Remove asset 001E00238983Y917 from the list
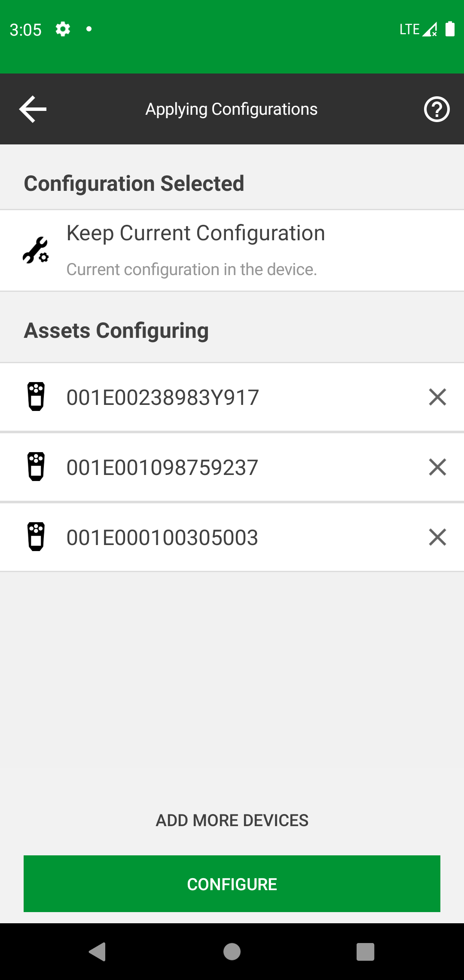Image resolution: width=464 pixels, height=980 pixels. (437, 397)
